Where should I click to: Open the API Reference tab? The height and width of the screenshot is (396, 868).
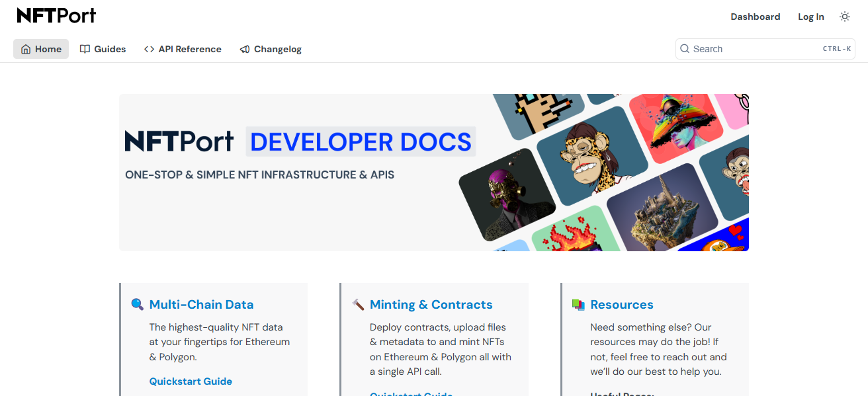(x=183, y=49)
